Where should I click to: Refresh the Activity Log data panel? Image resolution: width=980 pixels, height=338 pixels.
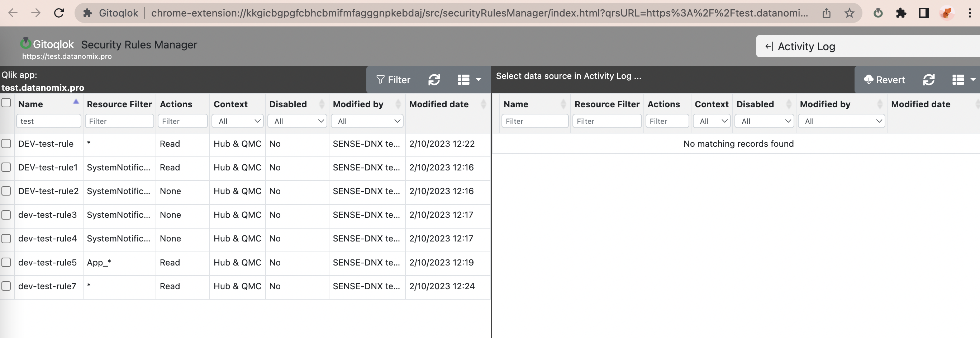click(929, 80)
